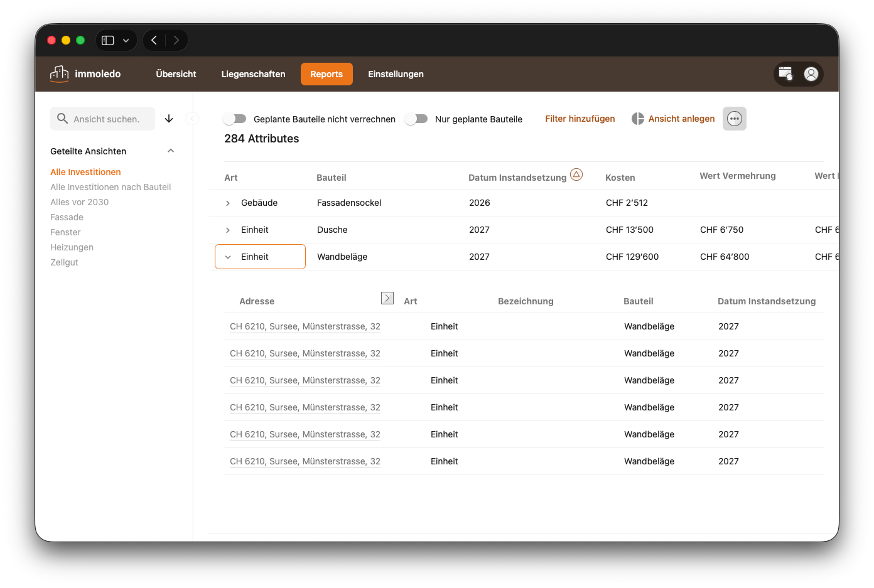Select Alle Investitionen nach Bauteil view

click(111, 187)
